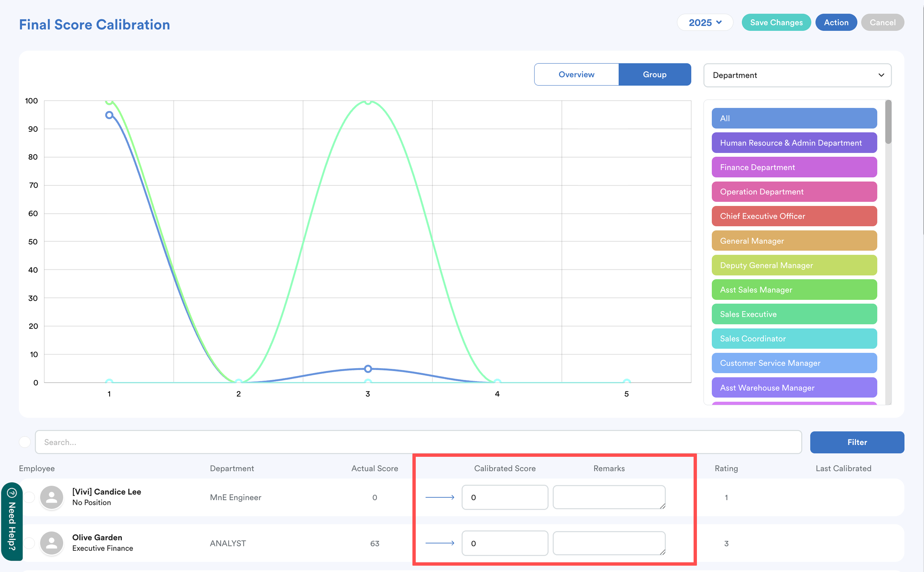Screen dimensions: 924x572
Task: Click Olive Garden's avatar icon
Action: click(x=52, y=543)
